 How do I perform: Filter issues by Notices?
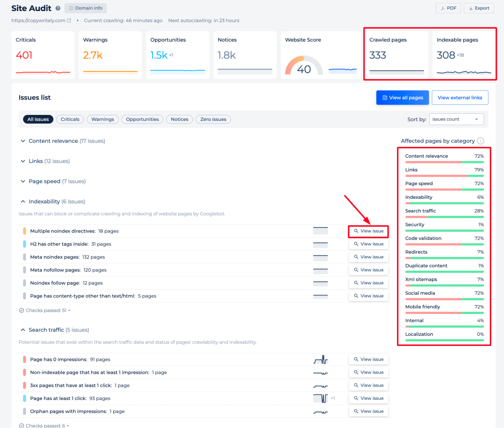(x=180, y=119)
